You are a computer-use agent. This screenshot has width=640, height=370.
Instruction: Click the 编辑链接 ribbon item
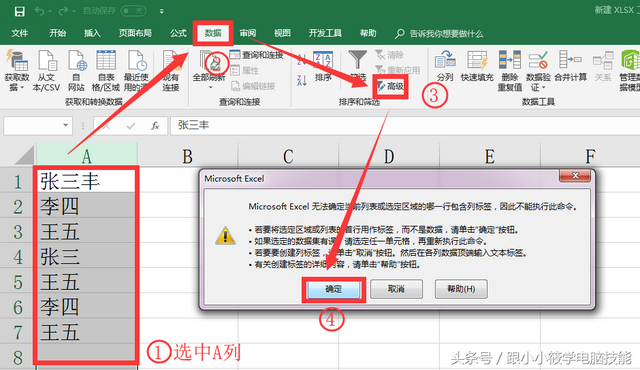click(x=253, y=86)
